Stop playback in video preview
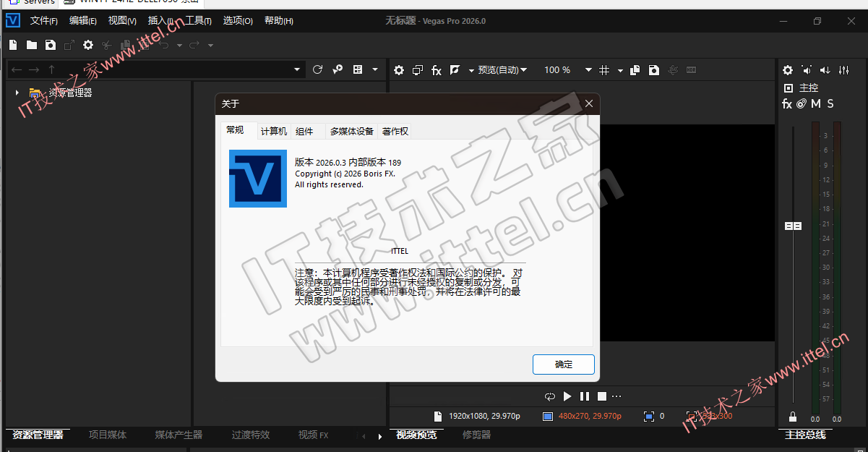 pyautogui.click(x=601, y=396)
